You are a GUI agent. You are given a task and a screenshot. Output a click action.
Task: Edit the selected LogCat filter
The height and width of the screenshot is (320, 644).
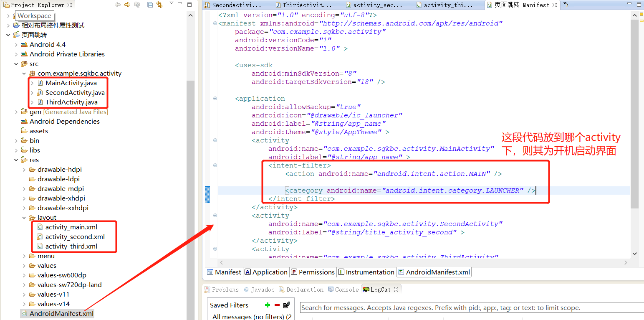287,305
